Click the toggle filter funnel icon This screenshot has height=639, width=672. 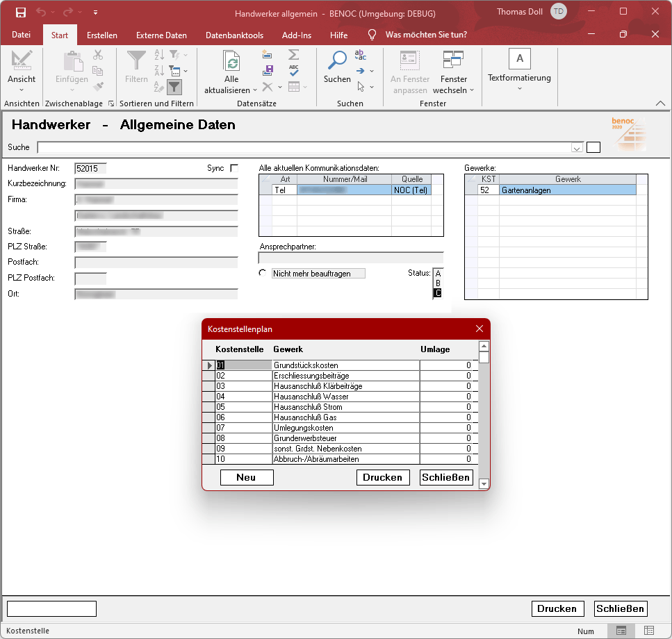click(x=174, y=87)
